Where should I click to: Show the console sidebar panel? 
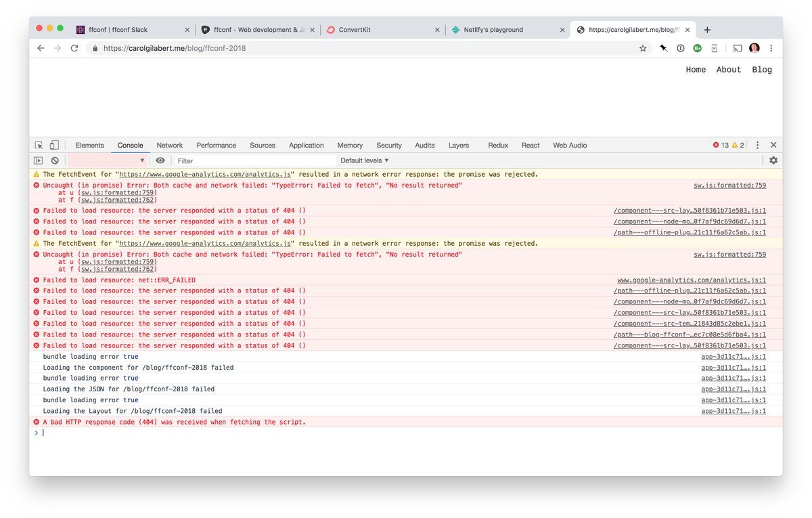pos(39,160)
